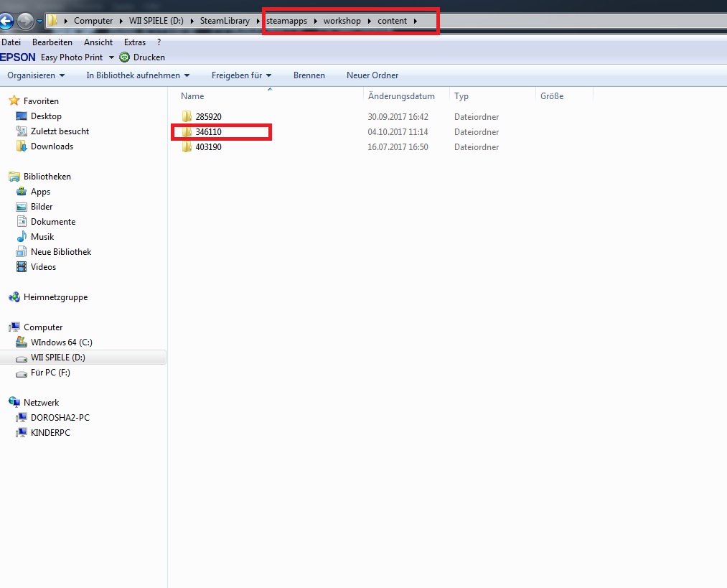Open the Bearbeiten menu
Image resolution: width=727 pixels, height=588 pixels.
52,42
